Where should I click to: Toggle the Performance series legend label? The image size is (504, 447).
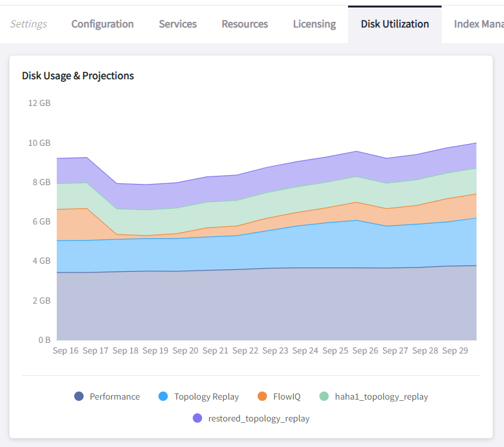(115, 397)
